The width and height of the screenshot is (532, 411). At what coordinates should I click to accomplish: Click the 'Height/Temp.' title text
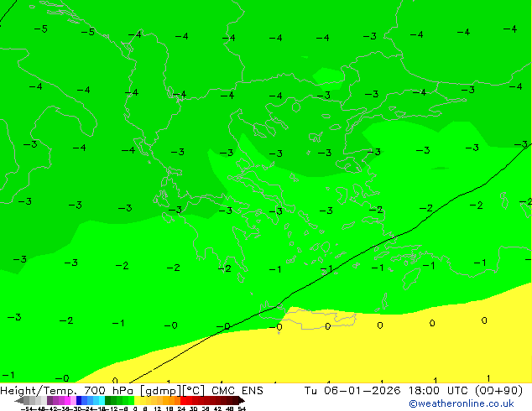pos(38,391)
